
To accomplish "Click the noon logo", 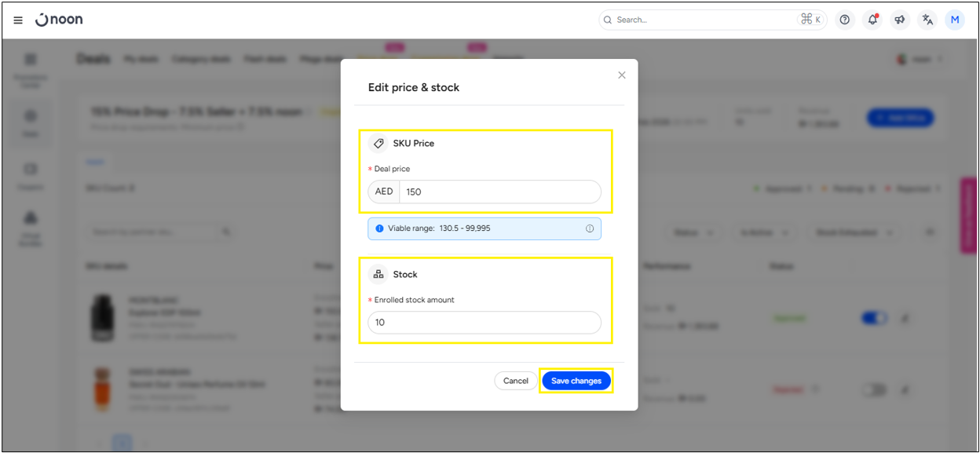I will coord(60,20).
